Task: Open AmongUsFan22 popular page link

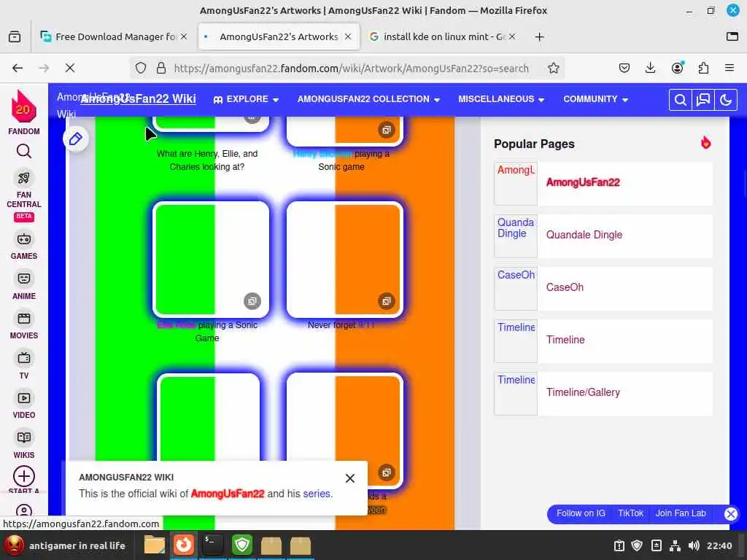Action: click(x=583, y=182)
